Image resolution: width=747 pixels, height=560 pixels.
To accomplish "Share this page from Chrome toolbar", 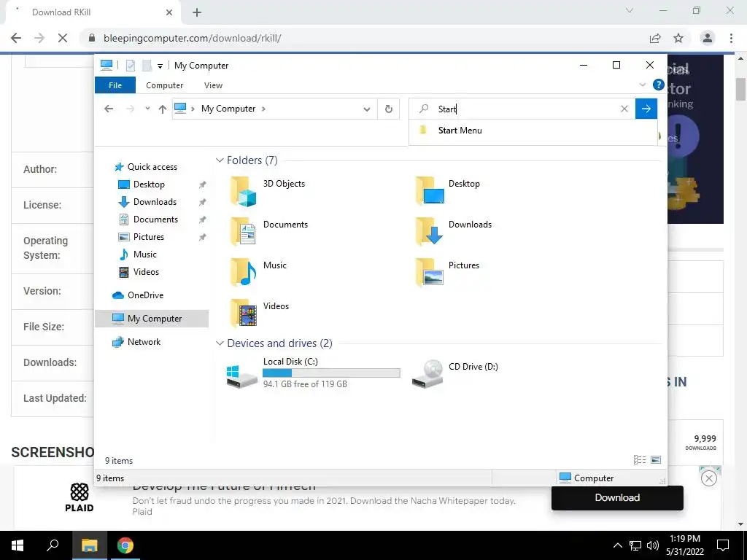I will (x=655, y=38).
